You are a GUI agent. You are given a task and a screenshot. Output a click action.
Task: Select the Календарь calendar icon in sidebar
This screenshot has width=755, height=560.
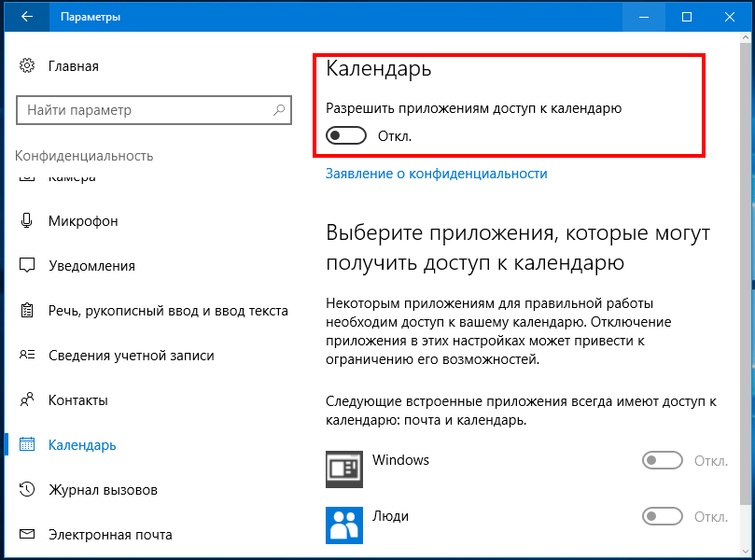27,444
